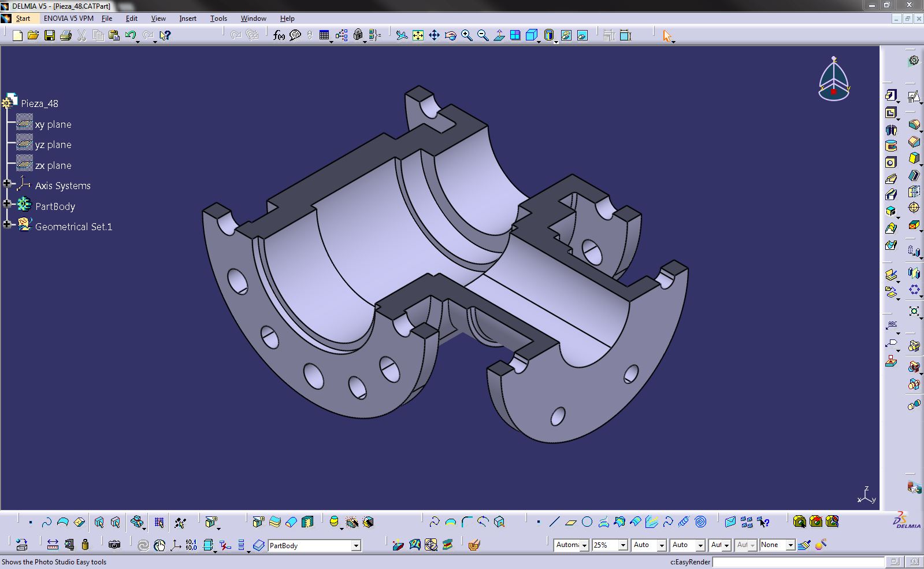Toggle the Sketcher Grid icon
The image size is (924, 569).
159,522
